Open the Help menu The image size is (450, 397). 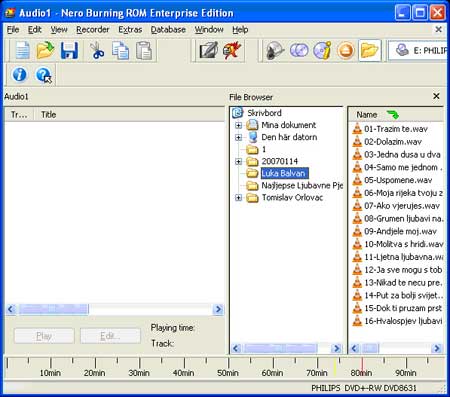(240, 30)
